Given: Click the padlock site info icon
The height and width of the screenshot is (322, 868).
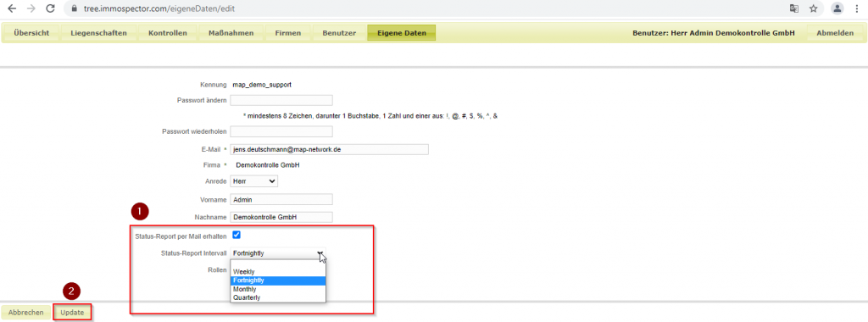Looking at the screenshot, I should pos(75,8).
